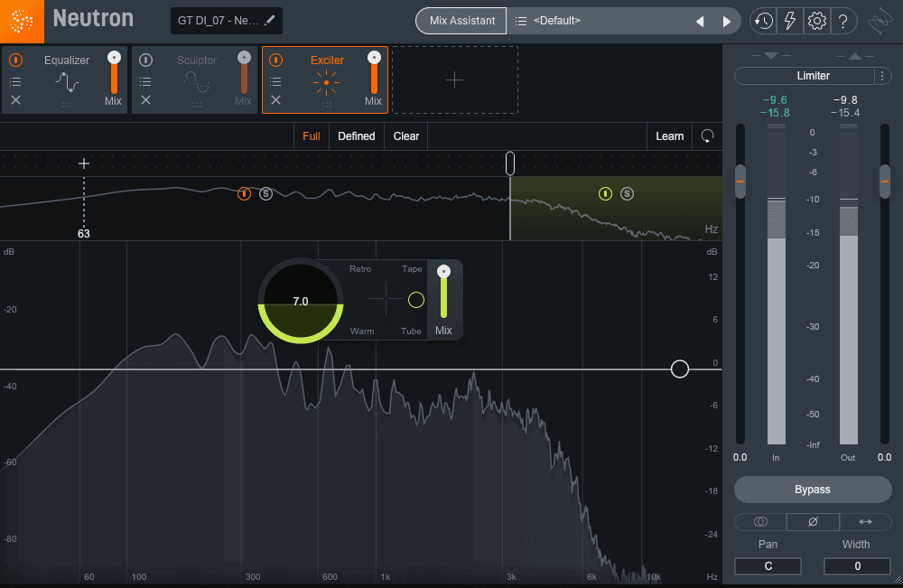
Task: Open the undo history clock icon
Action: [x=764, y=22]
